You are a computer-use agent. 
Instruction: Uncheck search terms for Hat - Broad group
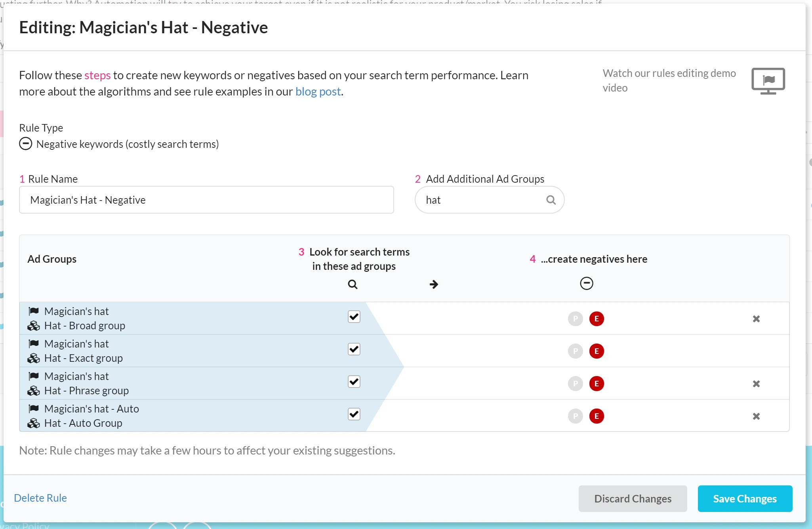[x=354, y=317]
